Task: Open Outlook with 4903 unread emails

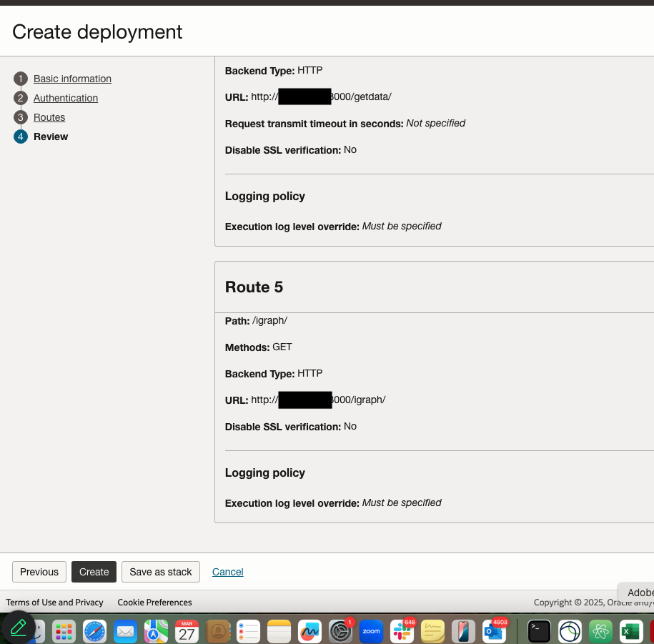Action: (x=494, y=631)
